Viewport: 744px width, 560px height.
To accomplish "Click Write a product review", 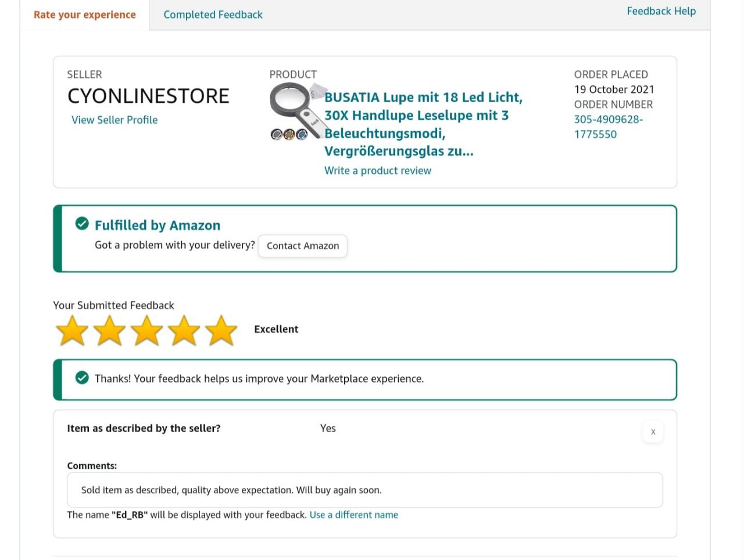I will 378,170.
